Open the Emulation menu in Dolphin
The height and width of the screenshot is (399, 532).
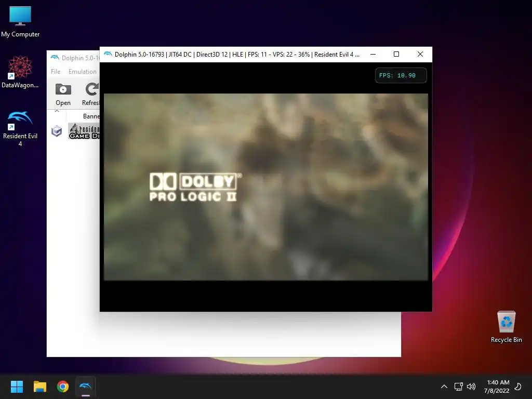coord(83,72)
